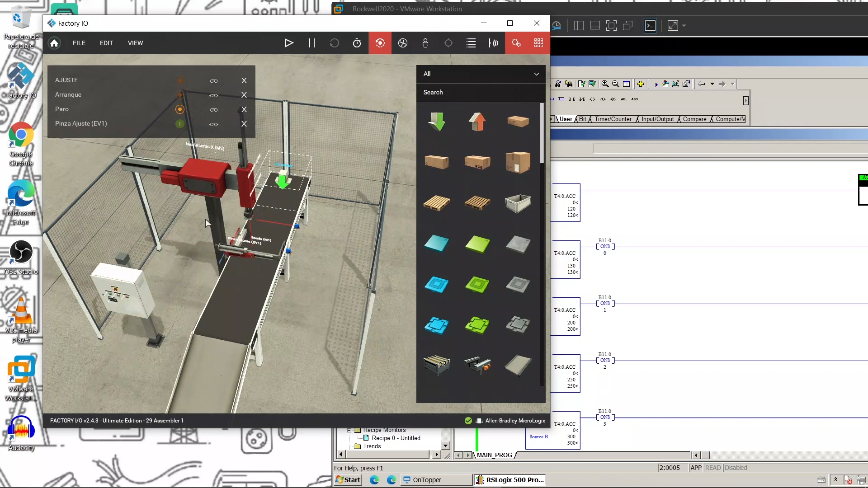Collapse the Recipe Monitors tree node
The image size is (868, 488).
click(349, 430)
